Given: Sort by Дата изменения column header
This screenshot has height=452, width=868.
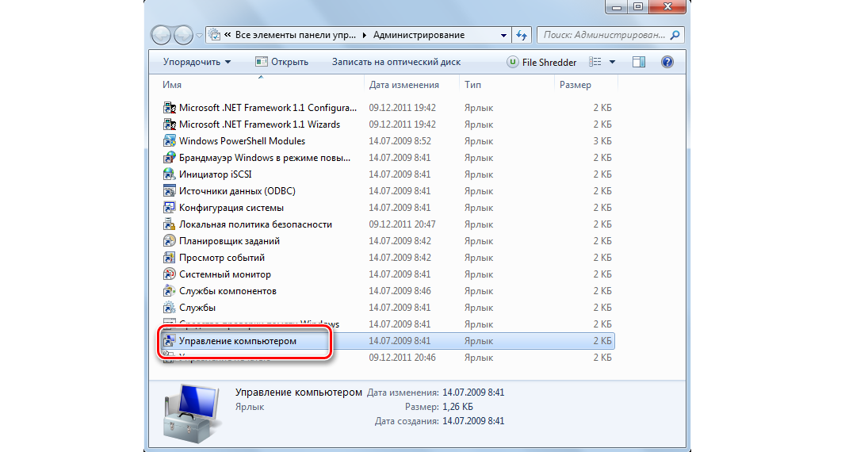Looking at the screenshot, I should pos(403,85).
